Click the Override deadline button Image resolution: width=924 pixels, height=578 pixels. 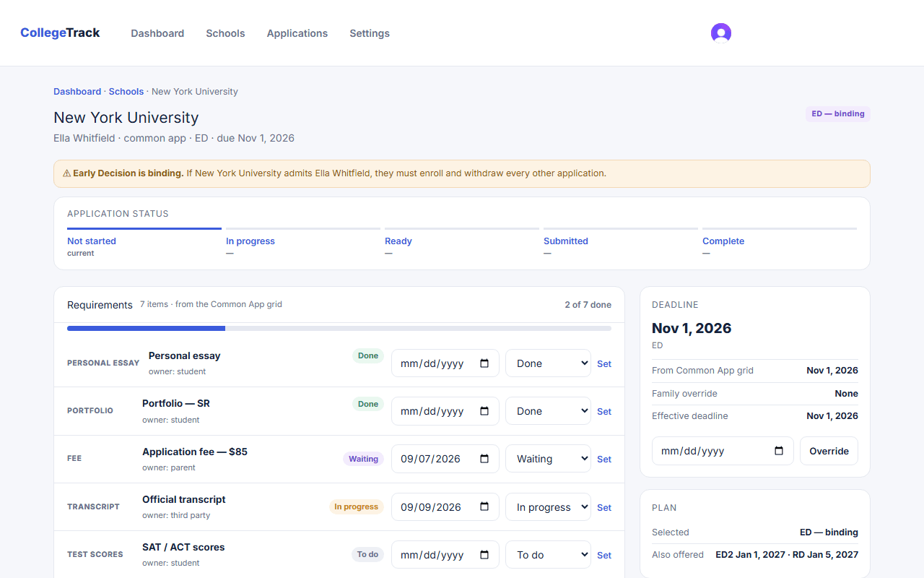(829, 451)
